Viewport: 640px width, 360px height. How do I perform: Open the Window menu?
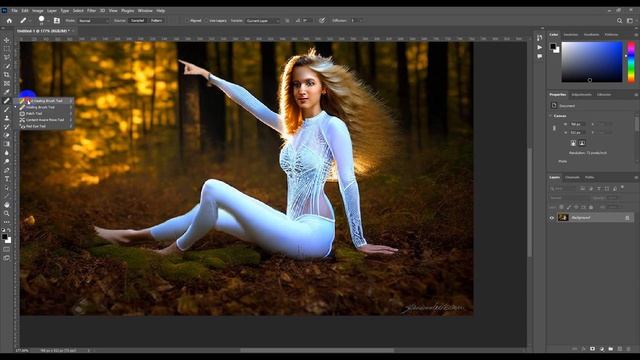tap(145, 11)
